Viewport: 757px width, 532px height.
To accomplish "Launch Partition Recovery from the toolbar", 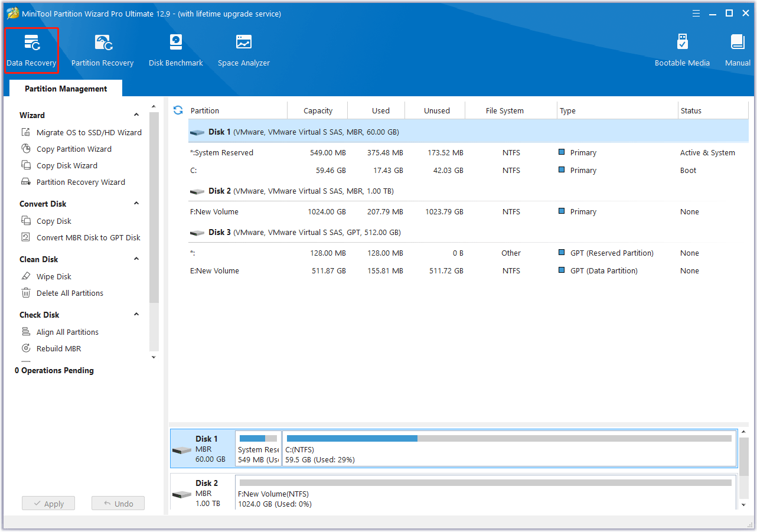I will point(102,51).
